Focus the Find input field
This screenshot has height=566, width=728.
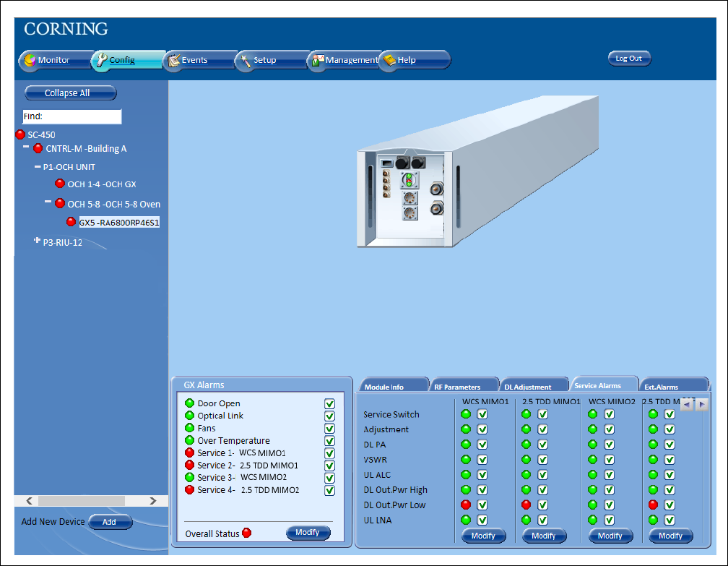click(72, 116)
